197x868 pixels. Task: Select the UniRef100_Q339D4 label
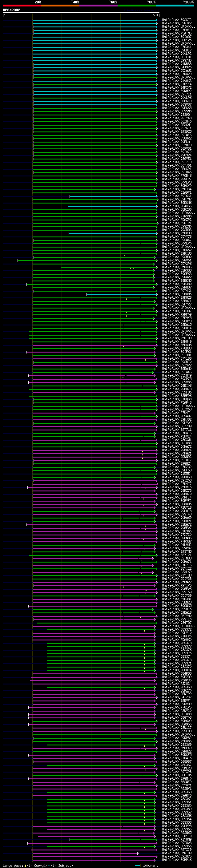[x=177, y=115]
